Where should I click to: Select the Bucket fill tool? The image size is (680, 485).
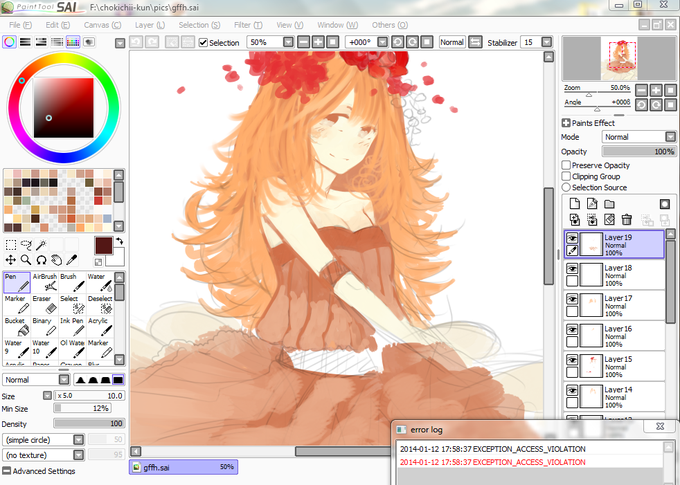pyautogui.click(x=17, y=327)
